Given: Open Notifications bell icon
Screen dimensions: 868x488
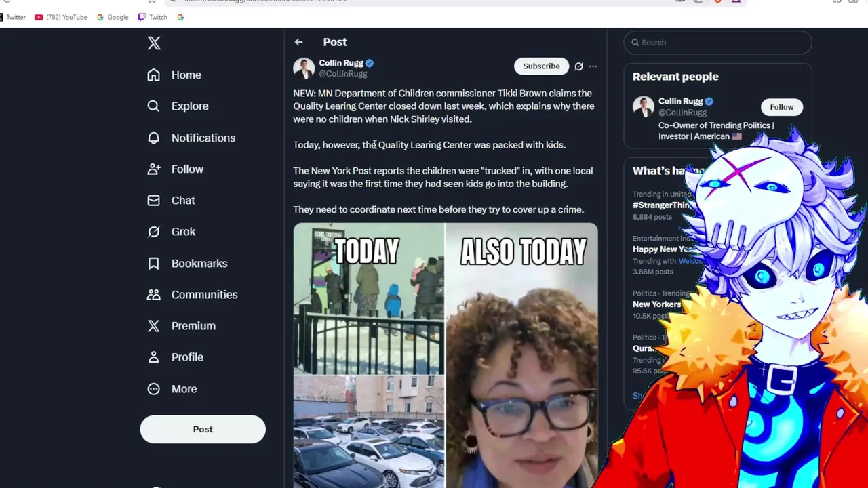Looking at the screenshot, I should (154, 138).
